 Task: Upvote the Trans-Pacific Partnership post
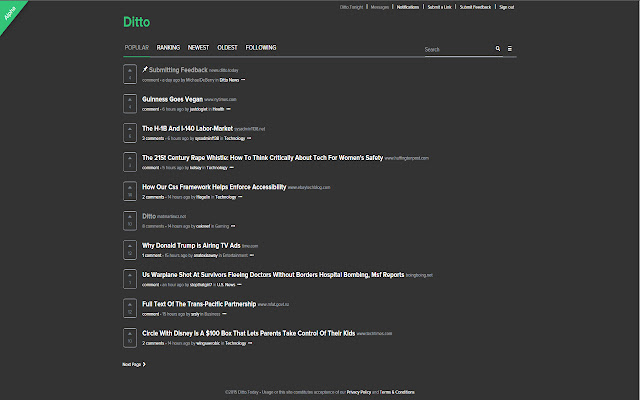[130, 309]
